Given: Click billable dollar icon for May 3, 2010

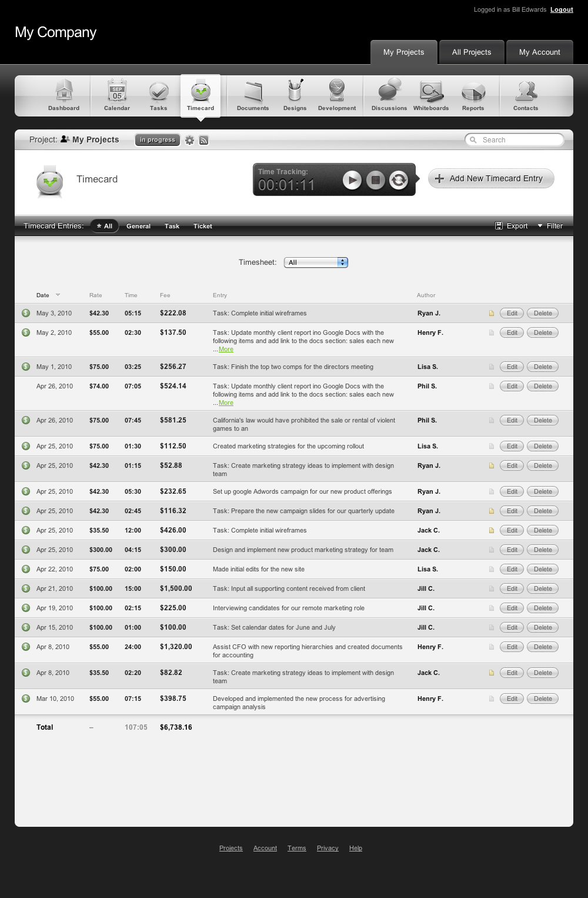Looking at the screenshot, I should point(26,313).
